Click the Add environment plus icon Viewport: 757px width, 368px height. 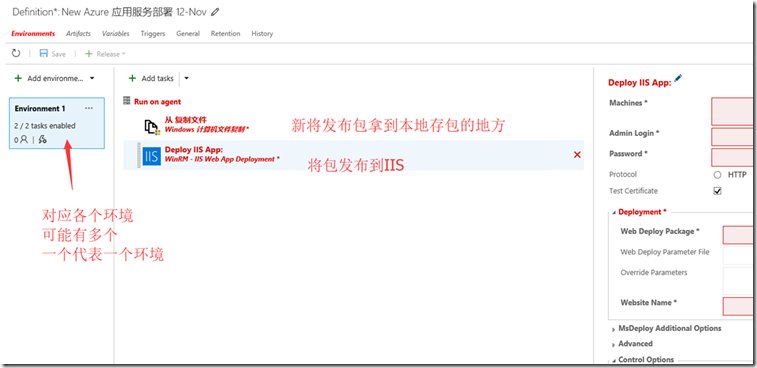[x=18, y=78]
